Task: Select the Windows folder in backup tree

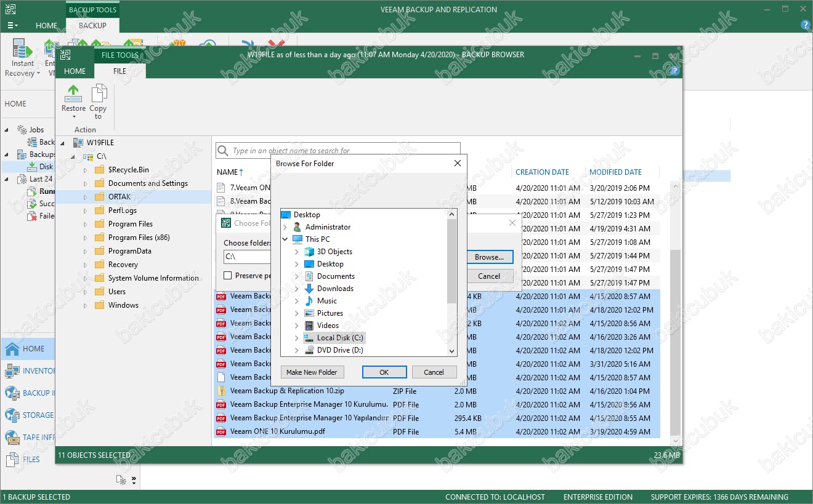Action: 116,306
